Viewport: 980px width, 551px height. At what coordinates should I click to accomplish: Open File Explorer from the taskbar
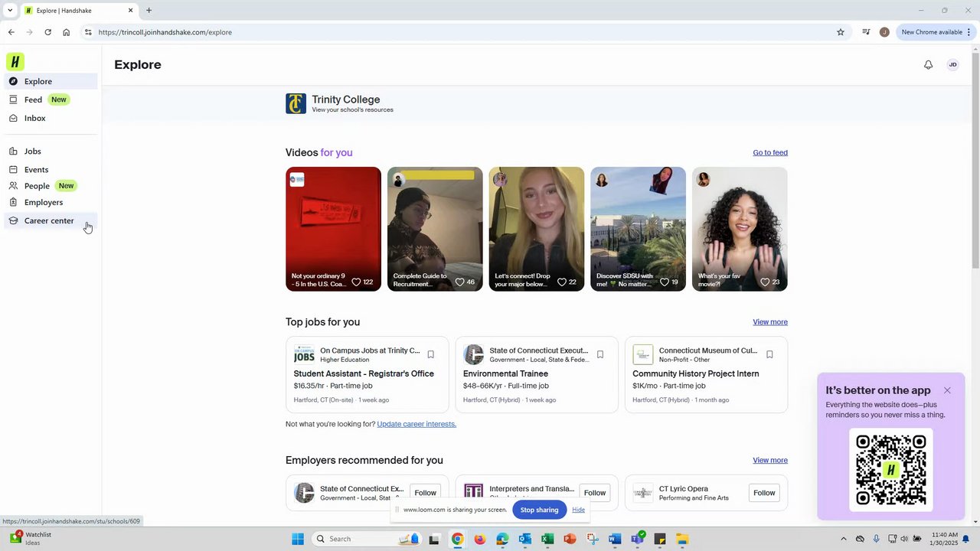click(x=682, y=539)
